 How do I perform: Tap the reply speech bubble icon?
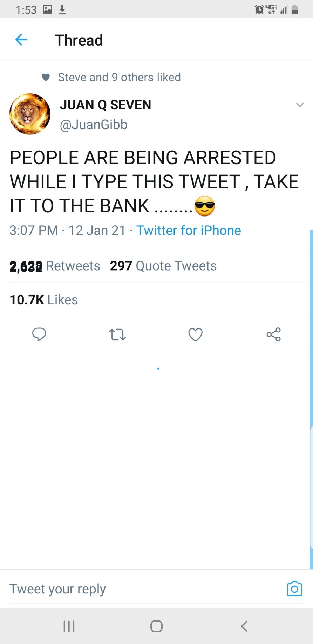click(39, 334)
